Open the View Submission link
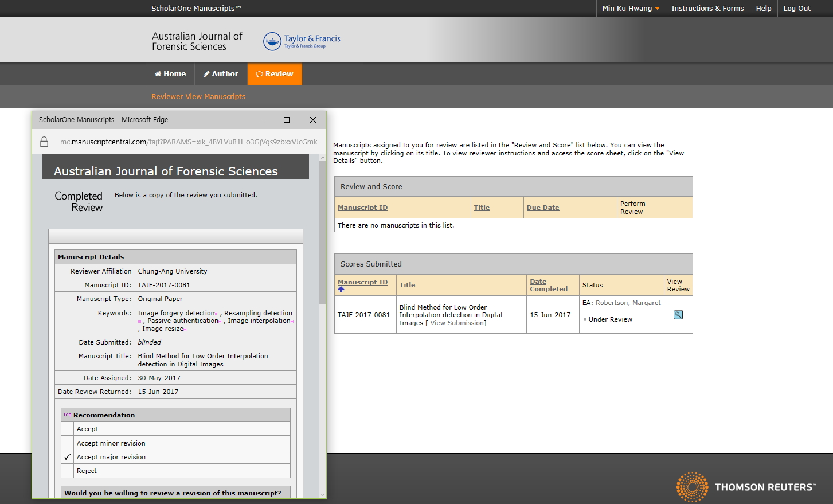 pyautogui.click(x=457, y=323)
